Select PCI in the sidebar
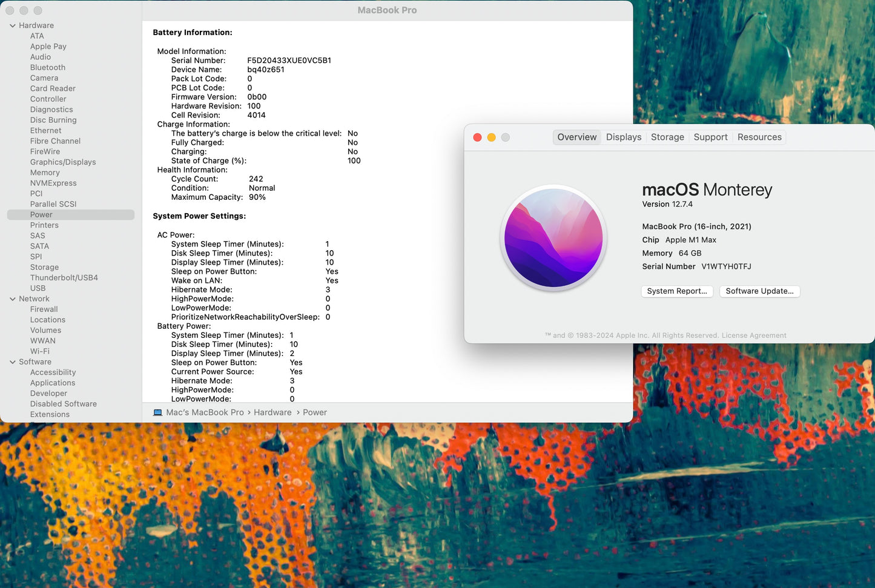 point(36,194)
